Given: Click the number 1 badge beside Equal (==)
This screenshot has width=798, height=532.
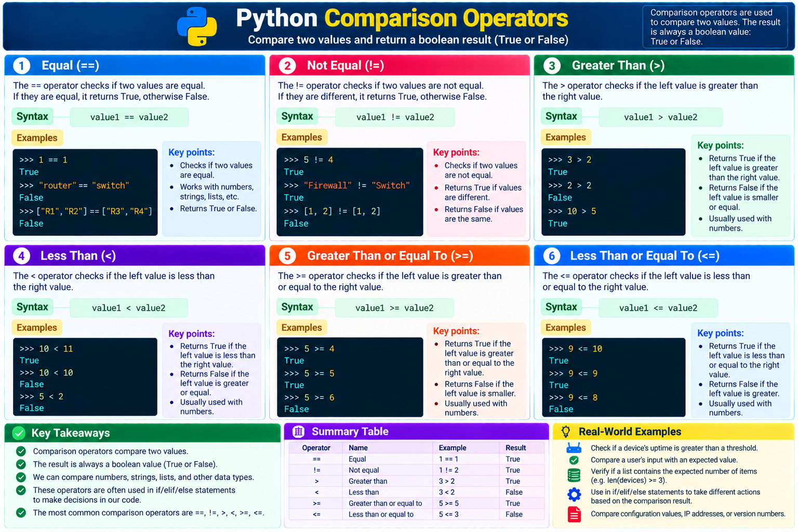Looking at the screenshot, I should [x=21, y=66].
